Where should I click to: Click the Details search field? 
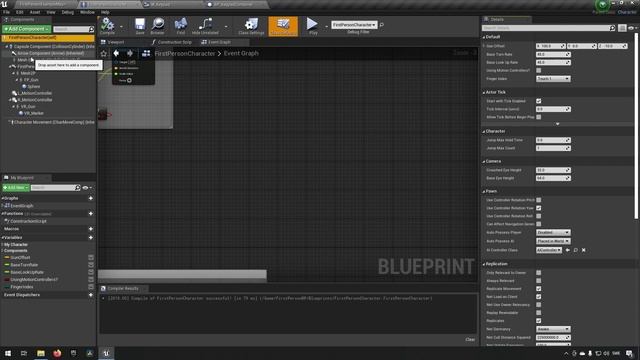(546, 28)
